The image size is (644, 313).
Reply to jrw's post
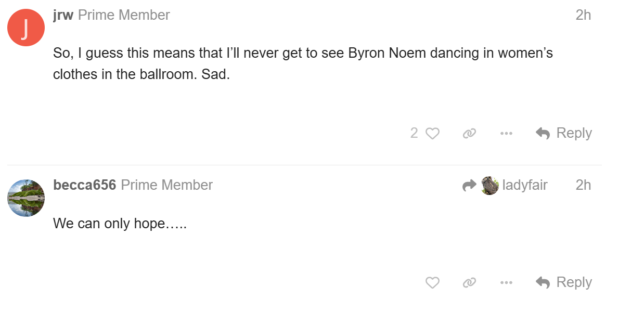[x=564, y=133]
